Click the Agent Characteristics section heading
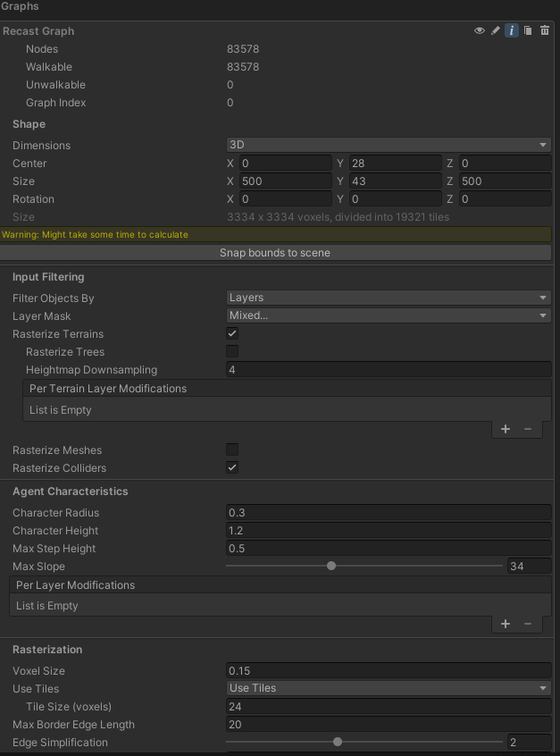Viewport: 560px width, 756px height. pyautogui.click(x=71, y=491)
